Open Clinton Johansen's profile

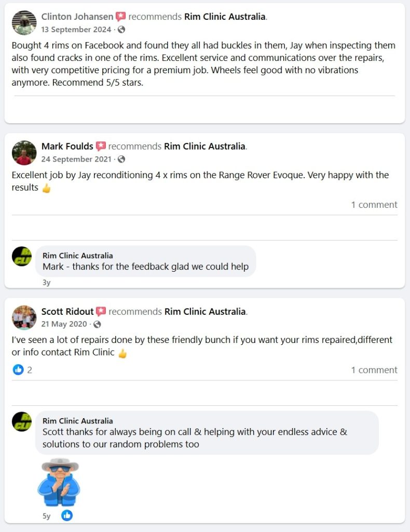78,16
